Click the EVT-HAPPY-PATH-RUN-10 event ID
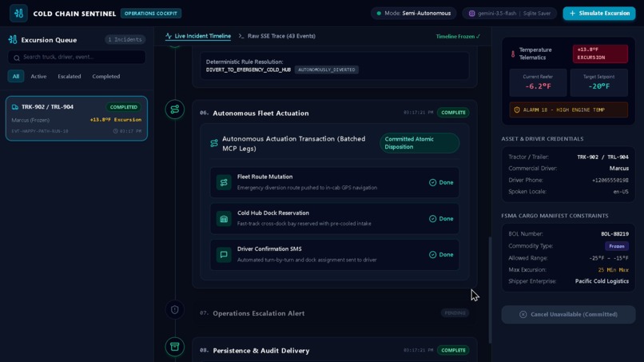 [x=40, y=132]
